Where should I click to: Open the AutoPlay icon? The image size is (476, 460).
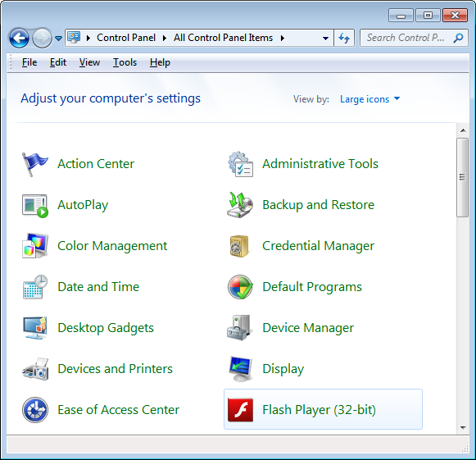(35, 205)
